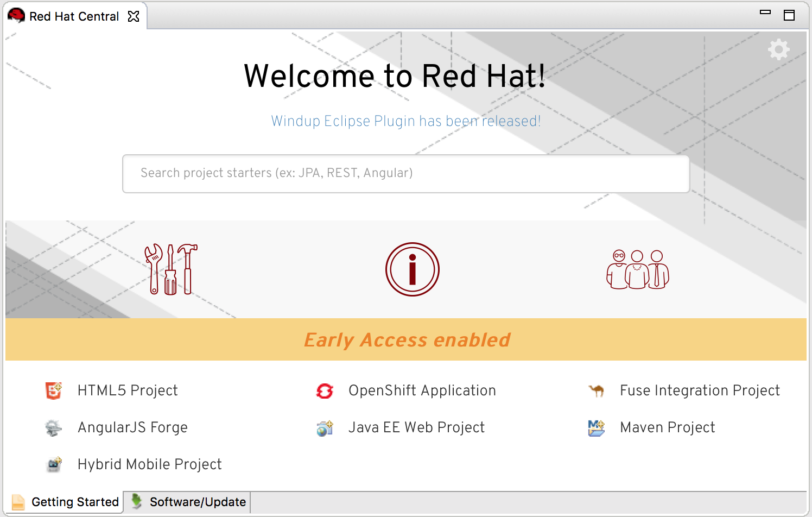The height and width of the screenshot is (517, 812).
Task: Click the AngularJS Forge icon
Action: click(53, 428)
